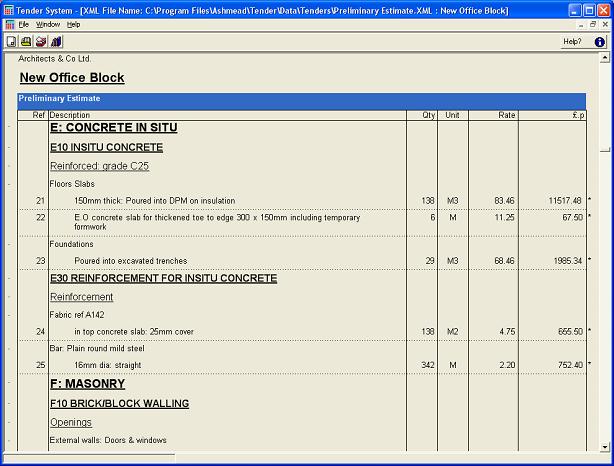This screenshot has height=466, width=614.
Task: Select in top concrete slab: 25mm cover
Action: pyautogui.click(x=134, y=332)
